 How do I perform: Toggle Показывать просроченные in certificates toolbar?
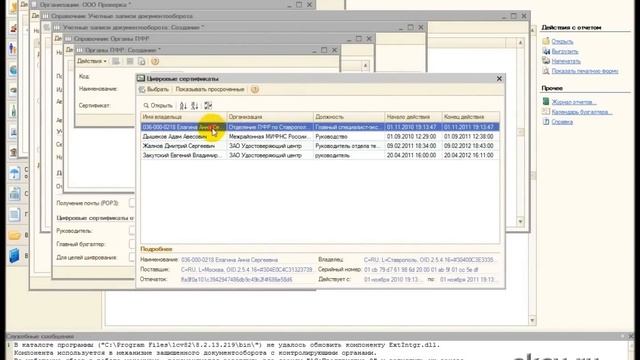tap(210, 89)
